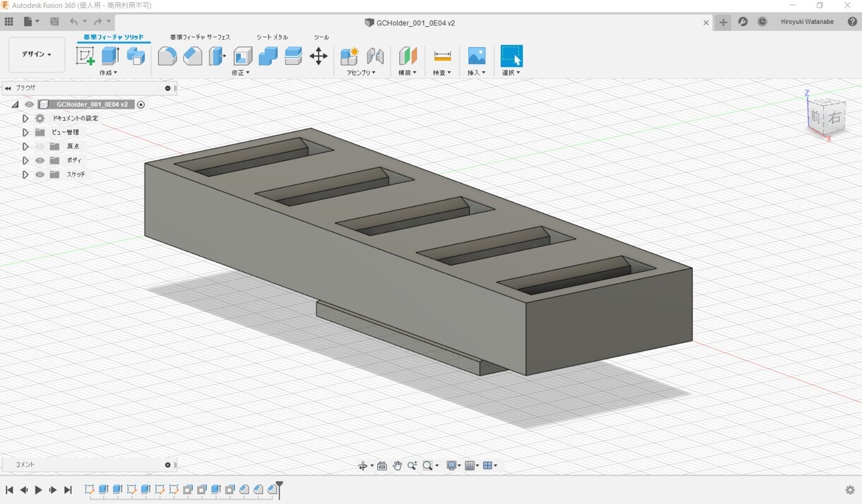The width and height of the screenshot is (862, 504).
Task: Open the 修正 panel dropdown
Action: [x=240, y=73]
